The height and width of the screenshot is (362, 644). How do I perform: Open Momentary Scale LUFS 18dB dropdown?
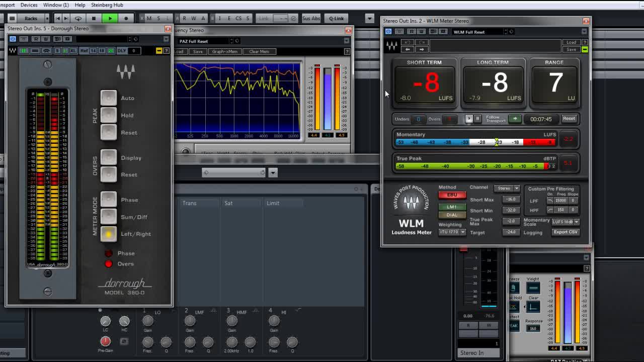[x=566, y=222]
